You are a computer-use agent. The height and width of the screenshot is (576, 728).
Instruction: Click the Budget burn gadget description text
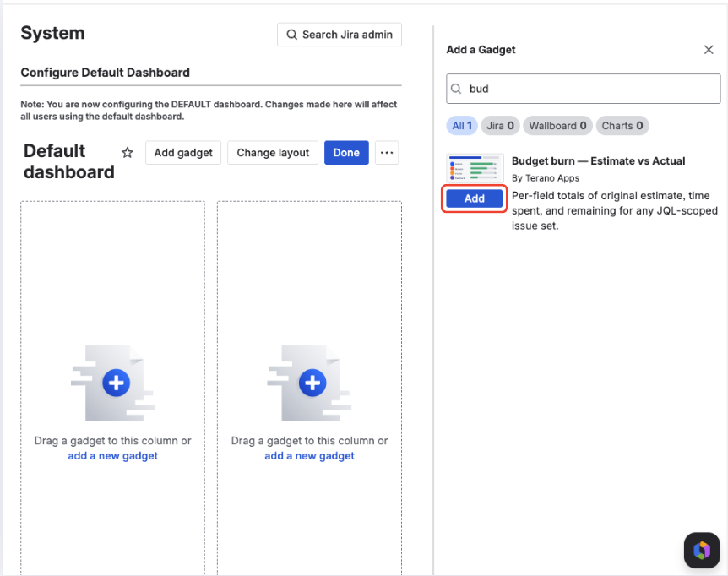point(615,210)
